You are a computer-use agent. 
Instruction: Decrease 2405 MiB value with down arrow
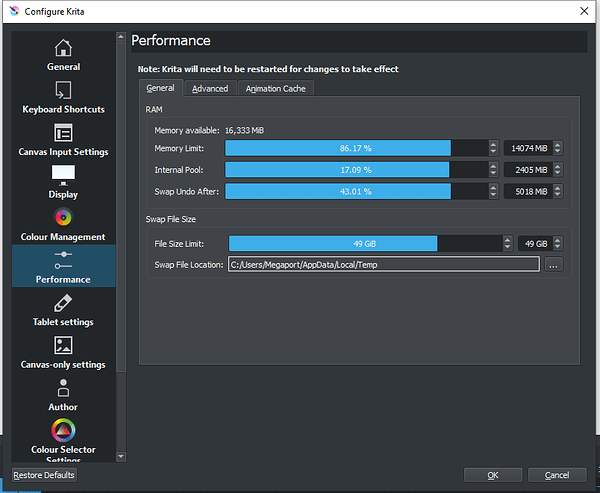(x=558, y=174)
